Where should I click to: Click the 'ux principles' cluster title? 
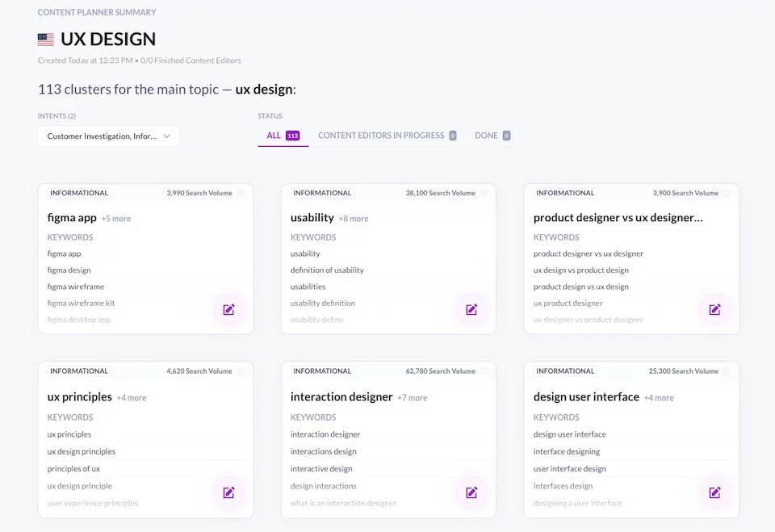(79, 397)
